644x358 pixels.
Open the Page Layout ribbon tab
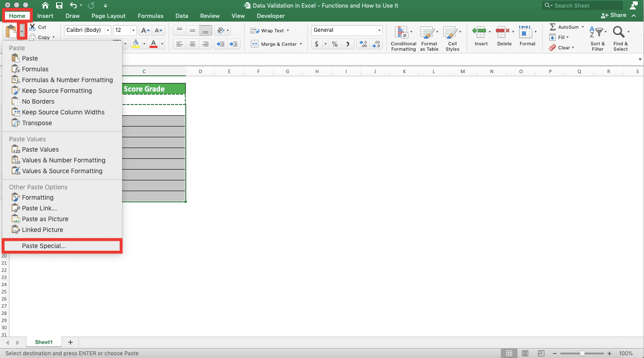pos(108,16)
